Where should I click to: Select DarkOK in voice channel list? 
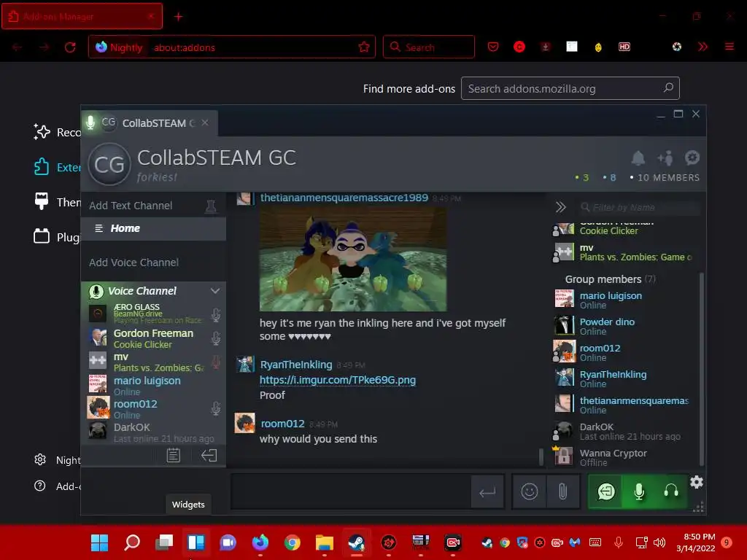[153, 432]
